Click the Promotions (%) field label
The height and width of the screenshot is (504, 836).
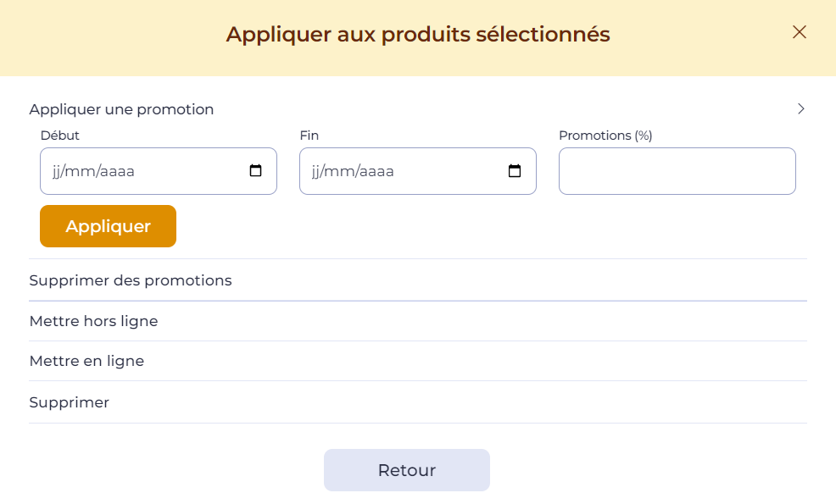tap(605, 136)
